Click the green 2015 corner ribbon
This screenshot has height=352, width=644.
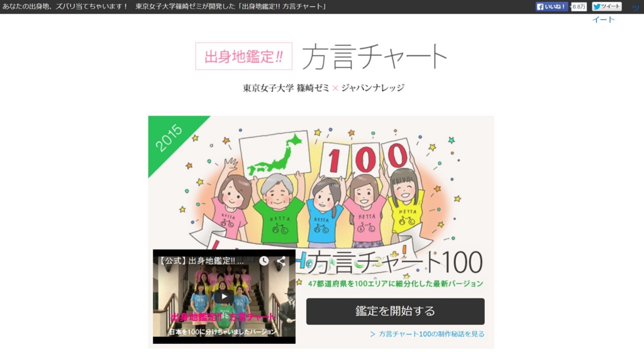coord(172,139)
